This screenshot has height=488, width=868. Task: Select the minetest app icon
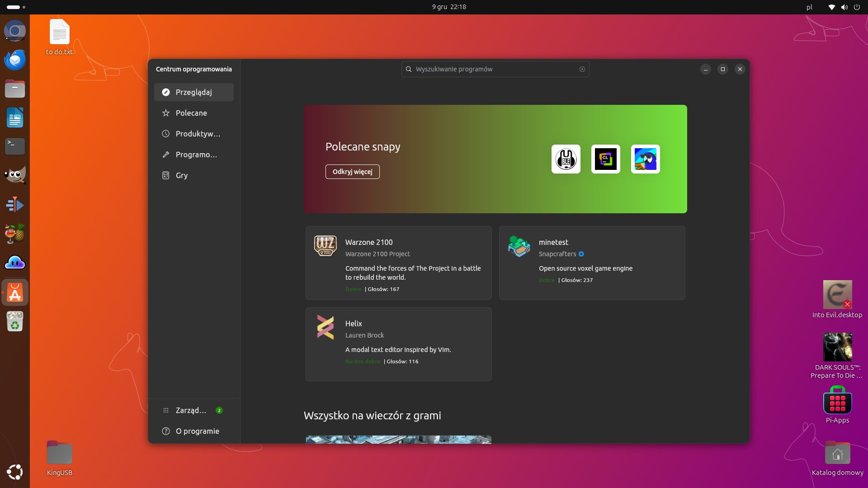(x=520, y=246)
